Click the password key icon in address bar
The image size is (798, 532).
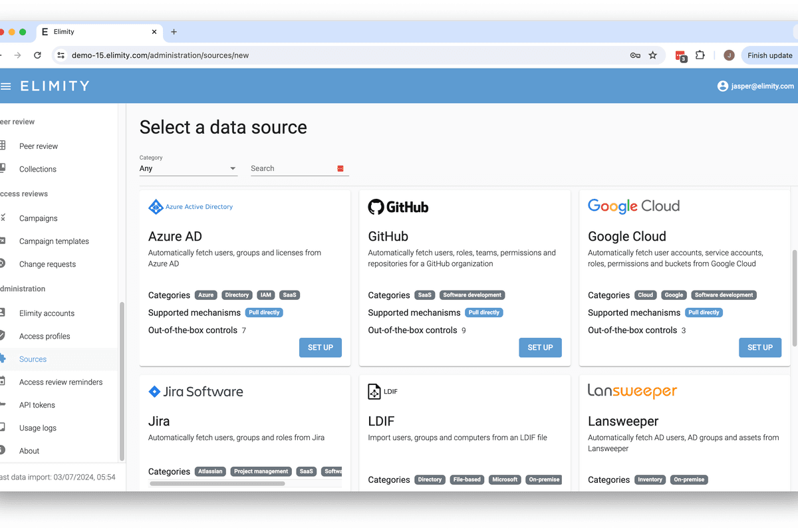[x=635, y=55]
